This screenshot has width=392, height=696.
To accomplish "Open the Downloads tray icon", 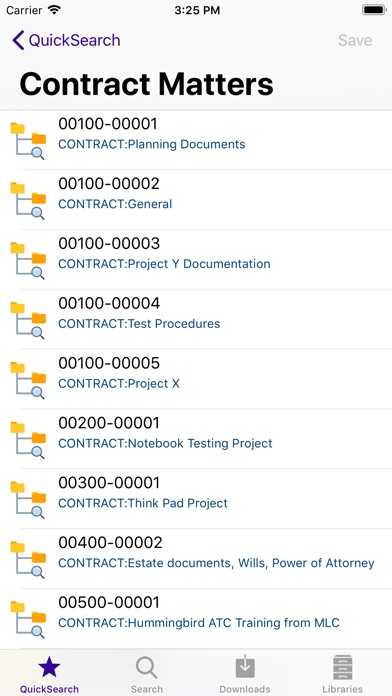I will [x=245, y=667].
